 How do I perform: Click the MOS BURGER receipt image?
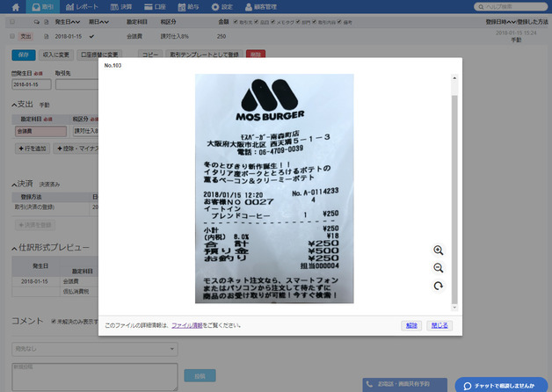pyautogui.click(x=274, y=188)
